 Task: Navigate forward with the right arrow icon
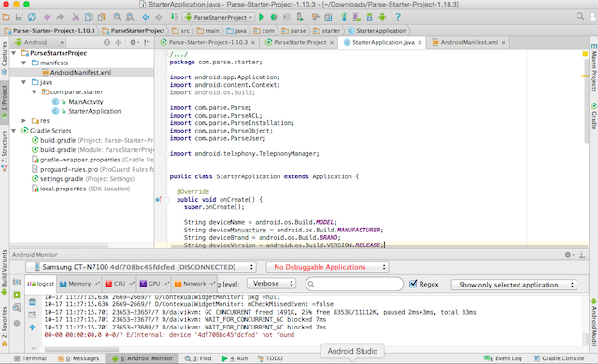(x=158, y=17)
